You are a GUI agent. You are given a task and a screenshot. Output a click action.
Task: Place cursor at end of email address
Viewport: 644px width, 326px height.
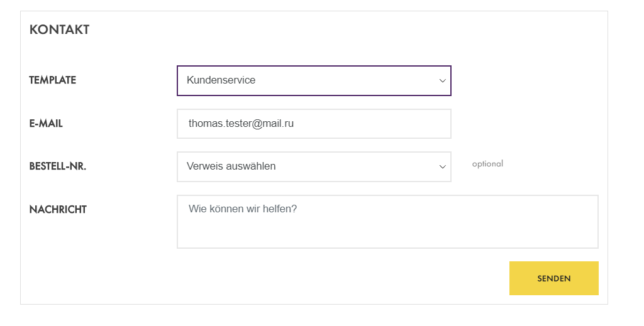(295, 124)
